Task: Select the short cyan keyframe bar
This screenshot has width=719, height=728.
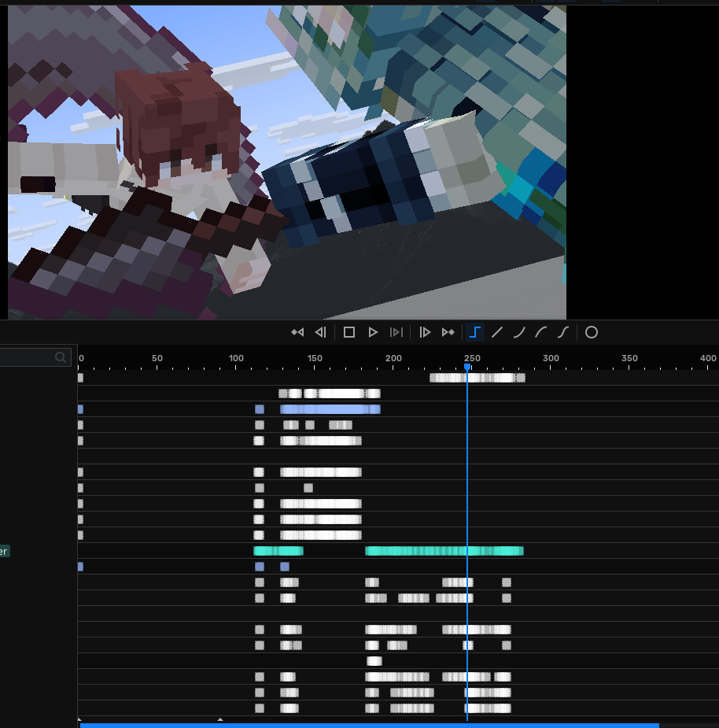Action: click(278, 551)
